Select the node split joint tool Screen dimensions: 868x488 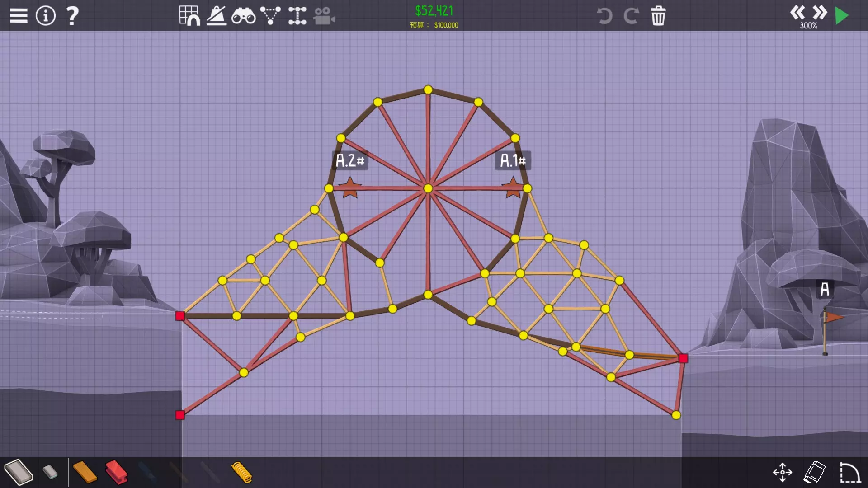(297, 16)
